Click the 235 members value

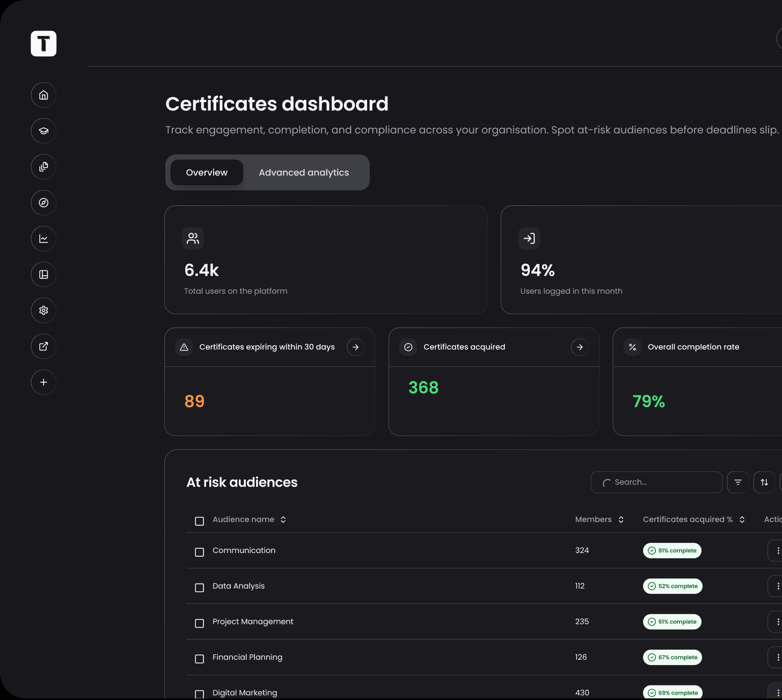tap(582, 622)
